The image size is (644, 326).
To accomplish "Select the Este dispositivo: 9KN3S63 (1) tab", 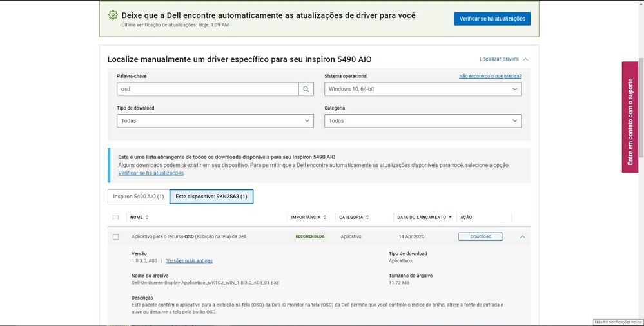I will point(211,197).
